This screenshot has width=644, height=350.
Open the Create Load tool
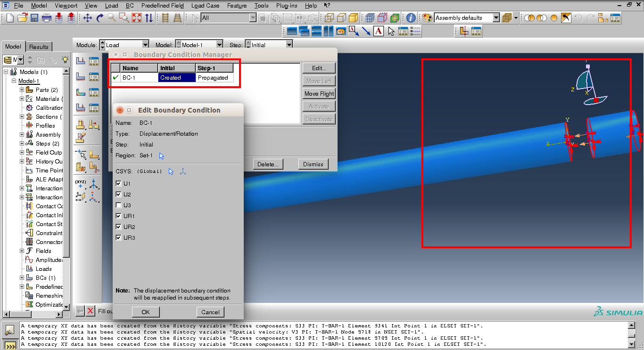[x=81, y=61]
